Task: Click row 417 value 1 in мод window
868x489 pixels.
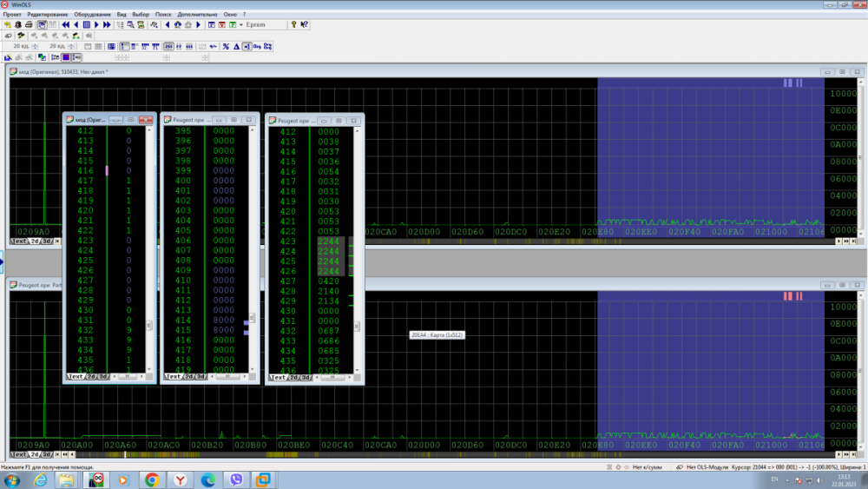Action: (x=128, y=181)
